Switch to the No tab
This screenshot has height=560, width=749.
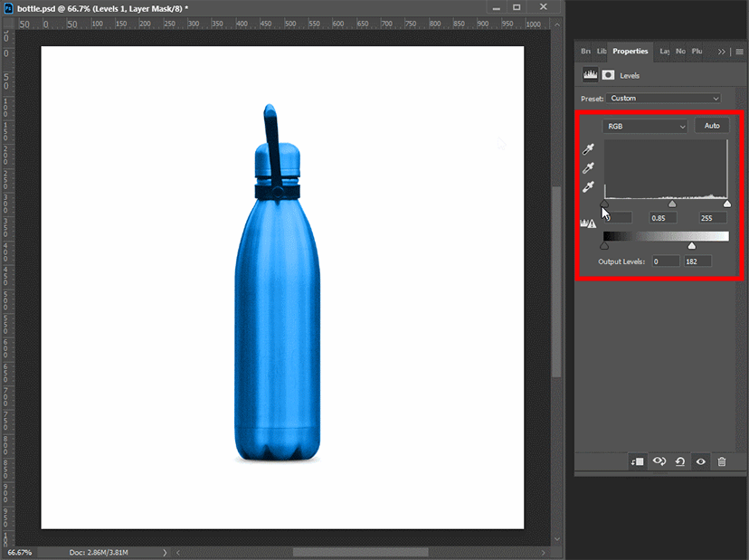(680, 52)
